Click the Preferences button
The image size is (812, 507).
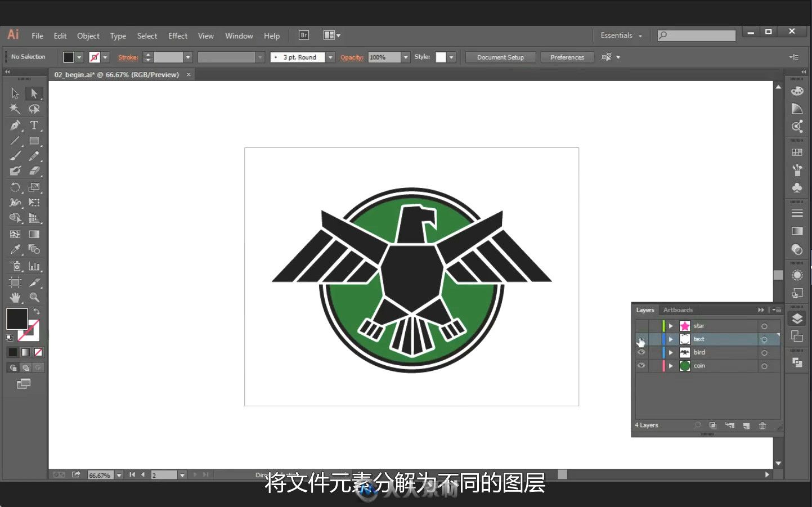[x=567, y=57]
